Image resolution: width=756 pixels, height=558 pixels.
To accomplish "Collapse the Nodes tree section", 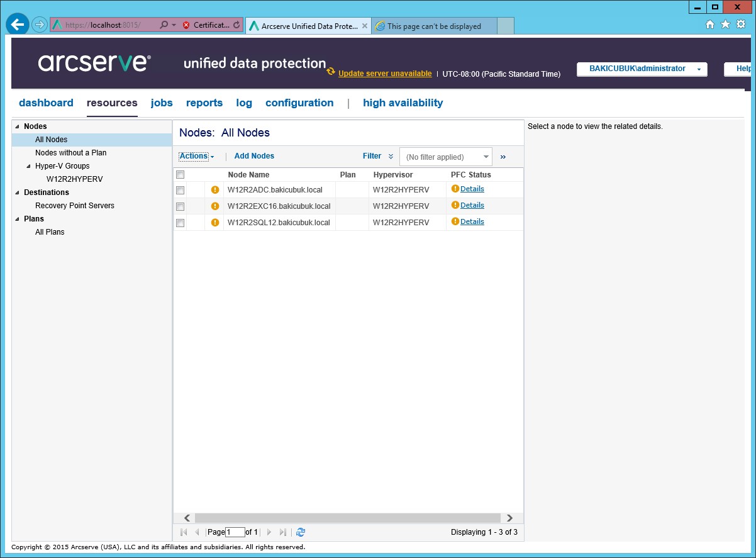I will tap(17, 126).
